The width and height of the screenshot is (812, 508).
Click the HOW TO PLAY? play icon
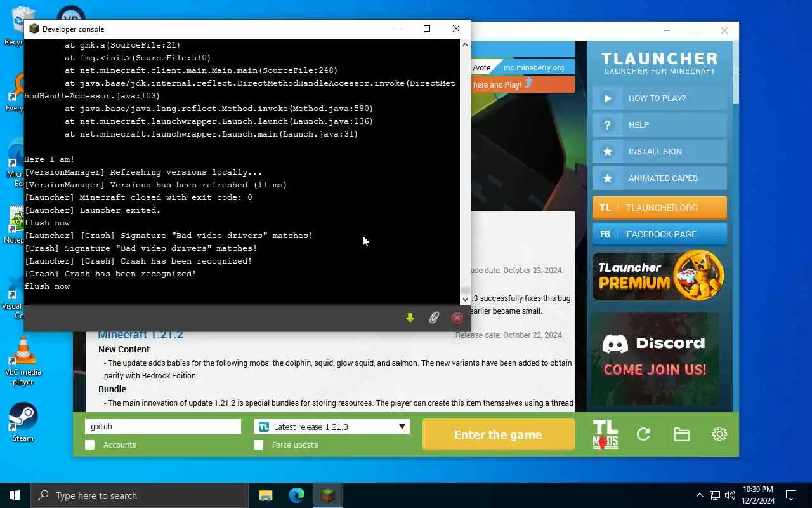(607, 98)
